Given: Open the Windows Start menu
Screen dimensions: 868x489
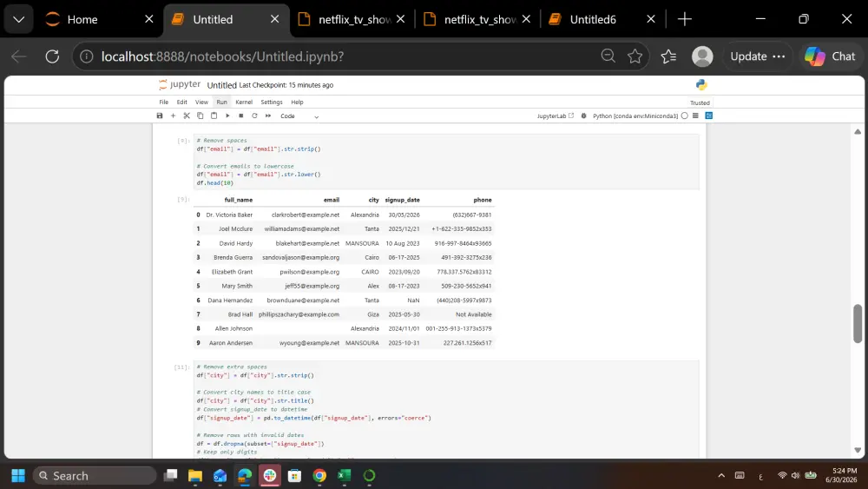Looking at the screenshot, I should pos(18,476).
